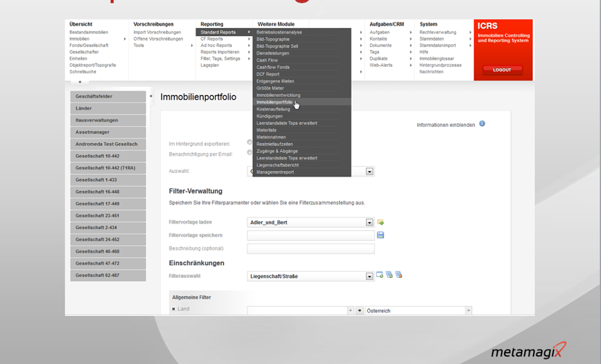Open Lageplan under Reporting
The height and width of the screenshot is (364, 601).
click(210, 65)
